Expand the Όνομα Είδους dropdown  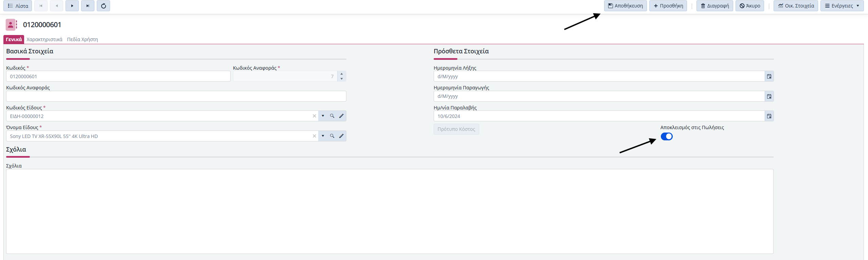pos(323,136)
